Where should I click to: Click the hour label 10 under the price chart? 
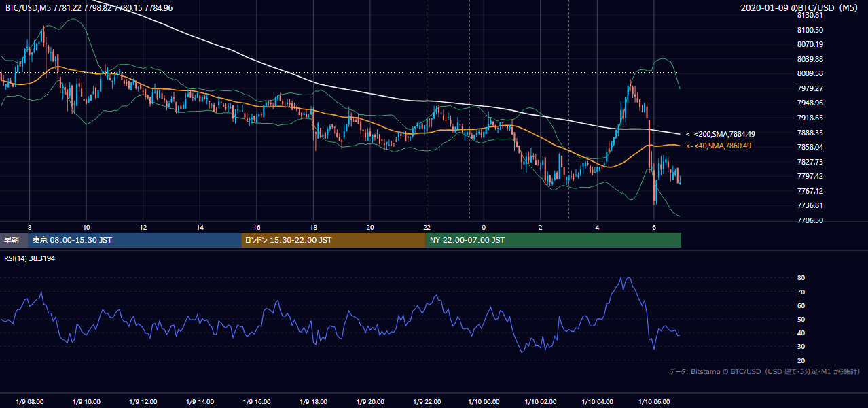(x=86, y=227)
